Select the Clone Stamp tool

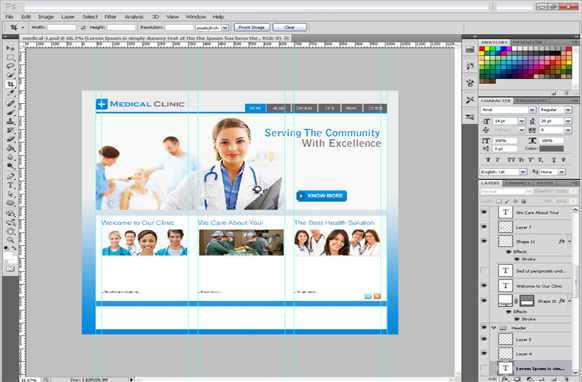tap(10, 121)
